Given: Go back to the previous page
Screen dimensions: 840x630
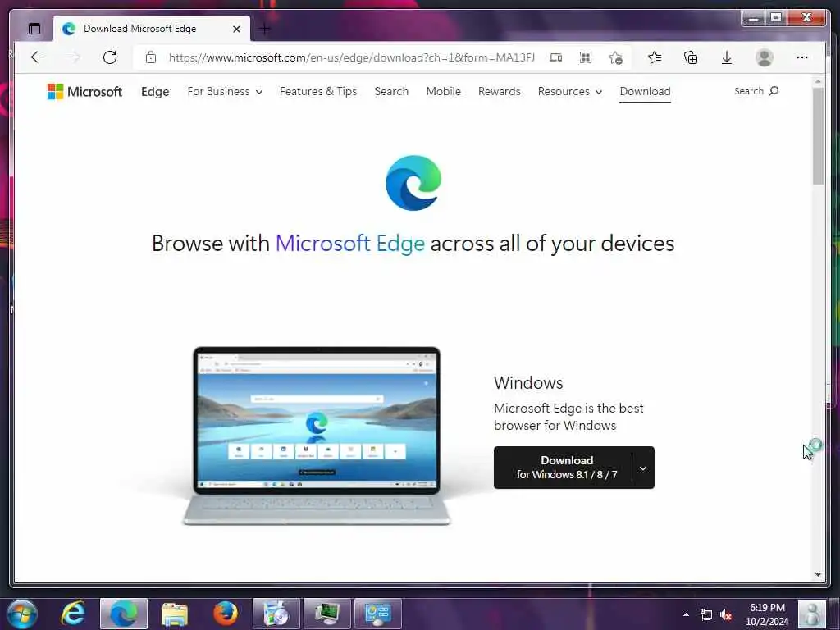Looking at the screenshot, I should click(38, 57).
